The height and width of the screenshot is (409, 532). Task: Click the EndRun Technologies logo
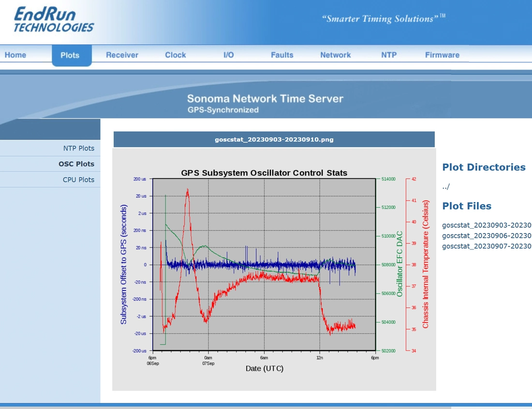click(54, 20)
